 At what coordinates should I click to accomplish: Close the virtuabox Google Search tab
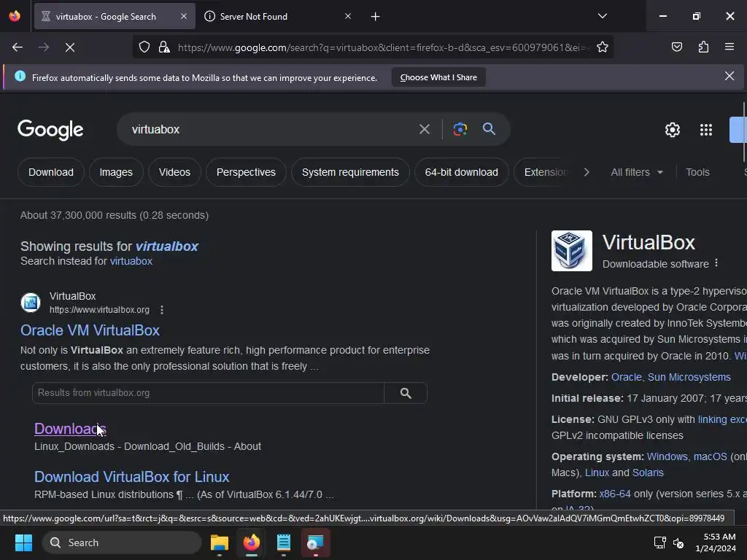[184, 16]
